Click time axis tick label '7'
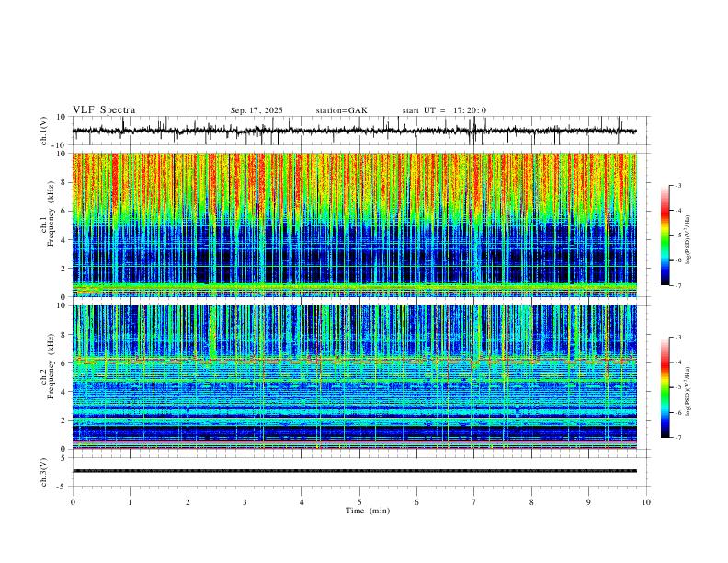 click(x=474, y=502)
